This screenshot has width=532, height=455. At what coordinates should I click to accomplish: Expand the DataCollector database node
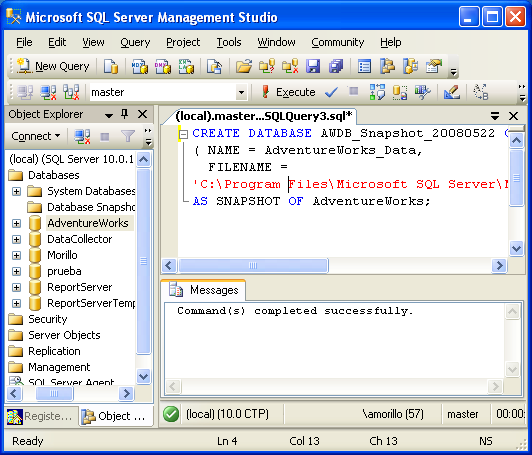(16, 239)
